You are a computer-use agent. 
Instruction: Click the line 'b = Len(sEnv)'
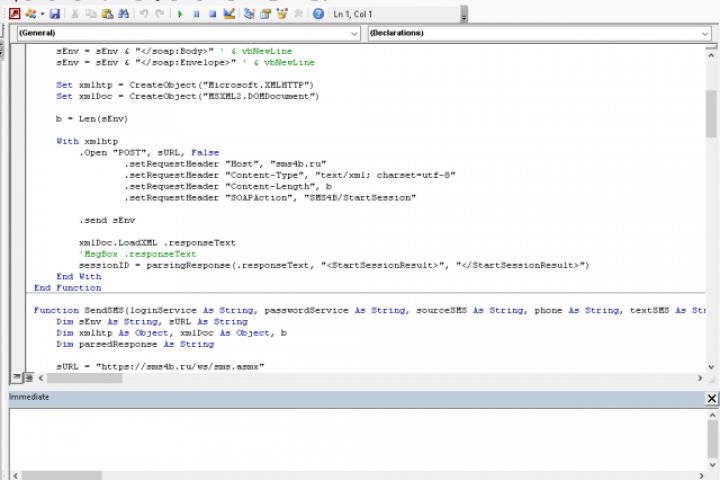pos(92,119)
